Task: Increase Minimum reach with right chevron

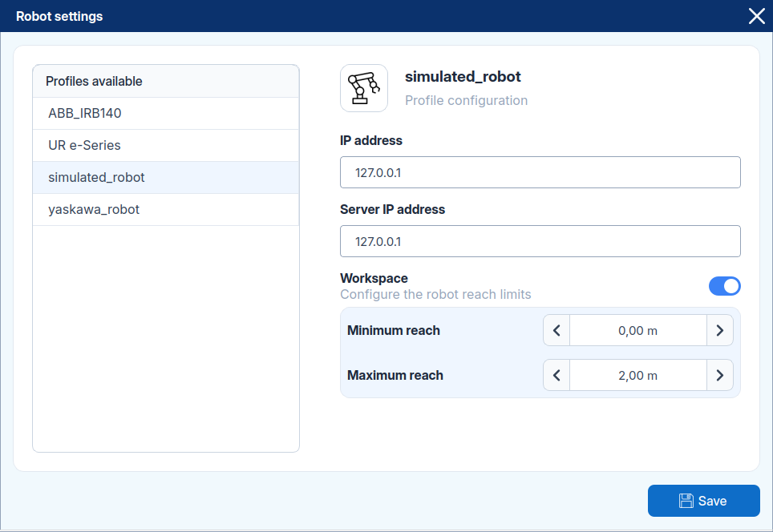Action: (720, 331)
